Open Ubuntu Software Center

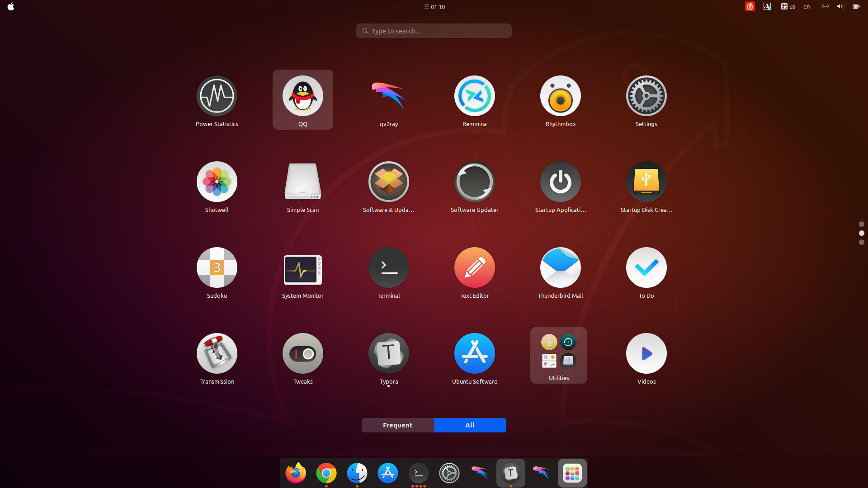tap(475, 353)
